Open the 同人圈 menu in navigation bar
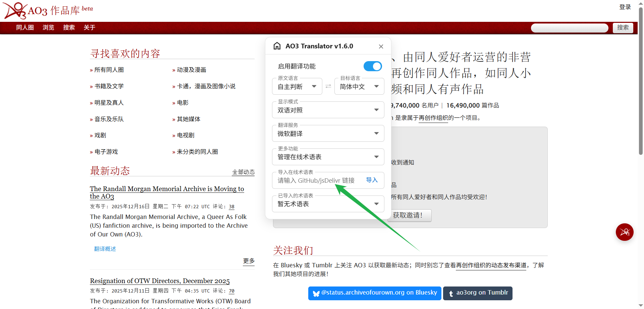Screen dimensions: 644x309 [25, 28]
